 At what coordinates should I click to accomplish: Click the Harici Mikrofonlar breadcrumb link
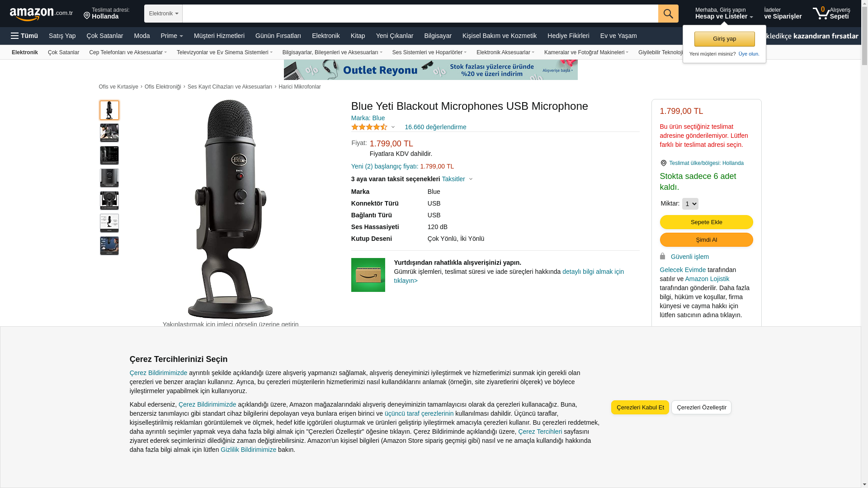coord(299,87)
